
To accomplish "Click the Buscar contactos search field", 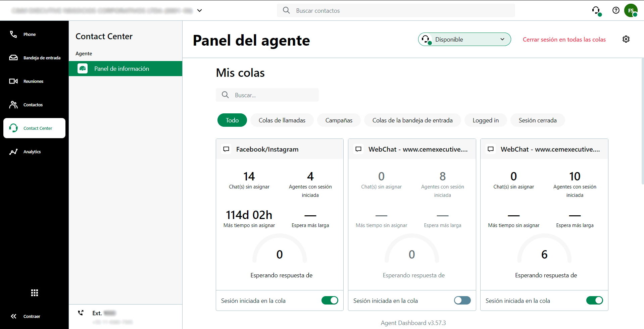I will pyautogui.click(x=395, y=10).
